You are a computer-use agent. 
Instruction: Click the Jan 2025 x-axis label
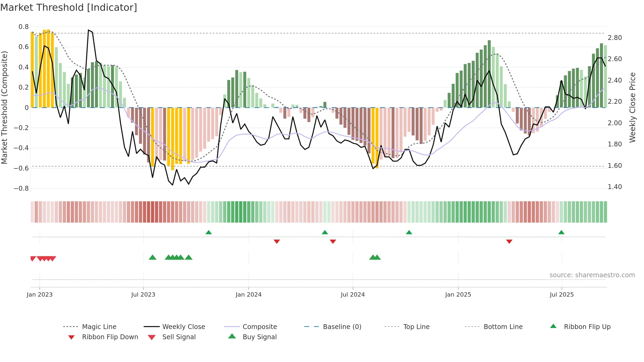pos(458,295)
